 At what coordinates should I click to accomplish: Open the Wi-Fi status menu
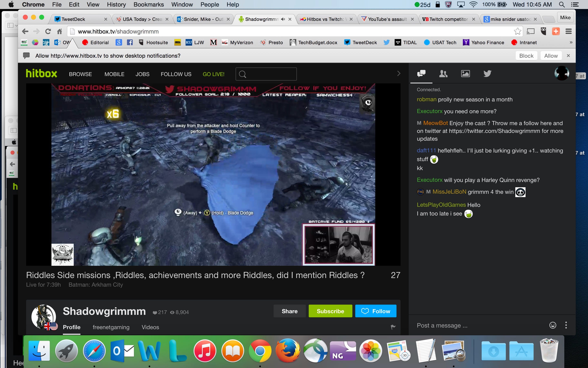point(473,4)
